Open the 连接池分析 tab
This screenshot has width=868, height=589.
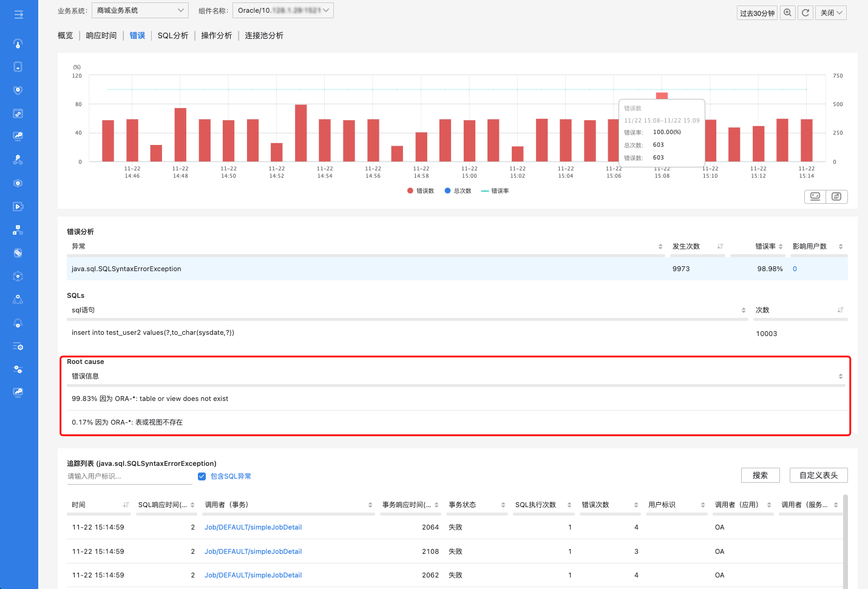pyautogui.click(x=264, y=35)
